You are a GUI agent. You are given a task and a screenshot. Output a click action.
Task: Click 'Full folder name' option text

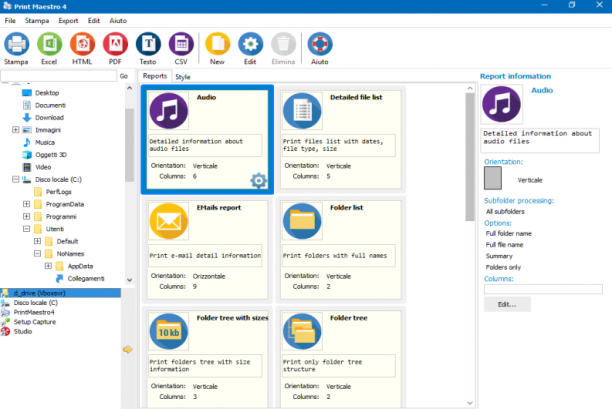coord(509,233)
